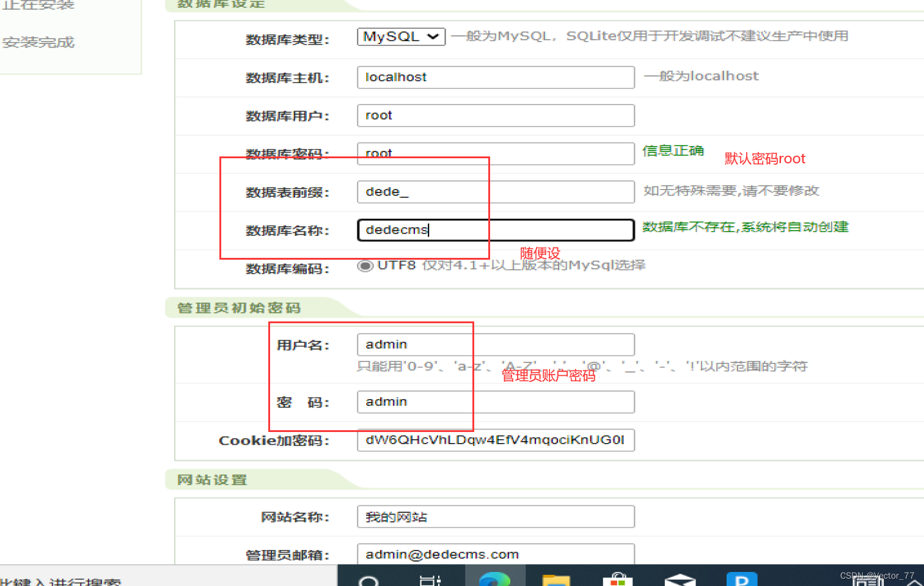The height and width of the screenshot is (586, 924).
Task: Open Microsoft Store from the taskbar
Action: click(x=618, y=579)
